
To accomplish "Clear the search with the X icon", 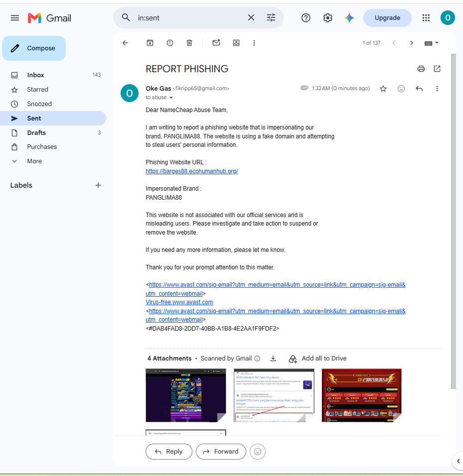I will click(x=251, y=17).
